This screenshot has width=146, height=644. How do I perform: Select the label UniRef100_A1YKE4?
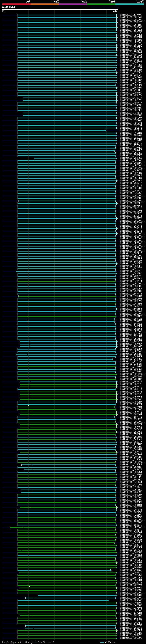[x=131, y=35]
